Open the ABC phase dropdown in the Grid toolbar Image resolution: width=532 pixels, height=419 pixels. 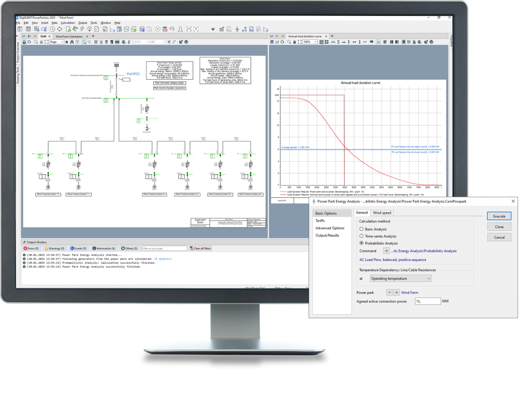(x=157, y=42)
